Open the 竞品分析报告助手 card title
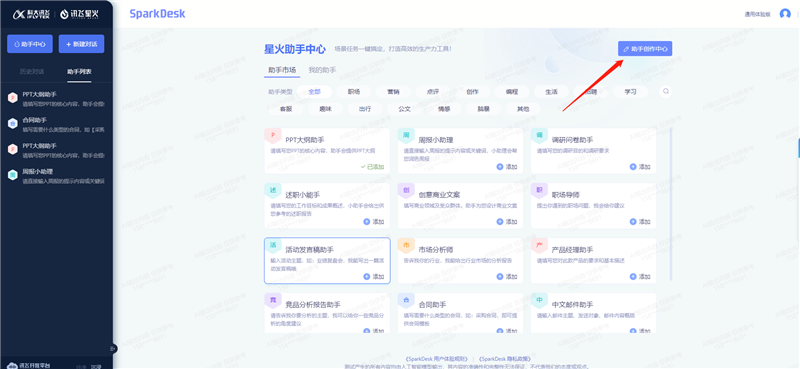Viewport: 800px width, 369px height. (x=313, y=305)
